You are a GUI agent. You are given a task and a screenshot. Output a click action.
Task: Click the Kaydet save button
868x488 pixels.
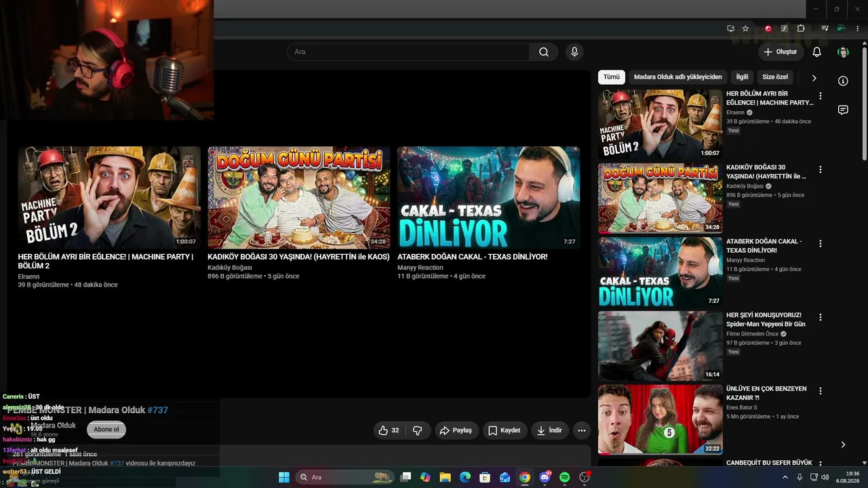(x=505, y=430)
